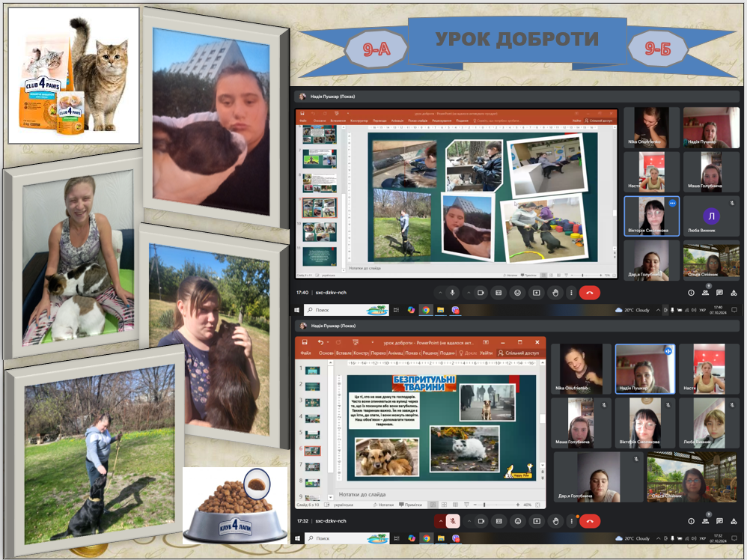Open Анімація tab in lower PowerPoint
The width and height of the screenshot is (747, 560).
coord(395,353)
